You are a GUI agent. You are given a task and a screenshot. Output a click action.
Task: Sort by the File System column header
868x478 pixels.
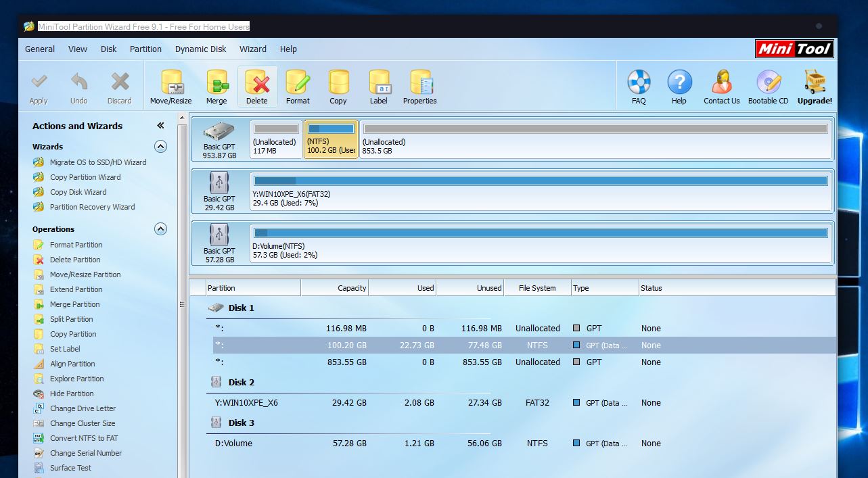point(537,288)
